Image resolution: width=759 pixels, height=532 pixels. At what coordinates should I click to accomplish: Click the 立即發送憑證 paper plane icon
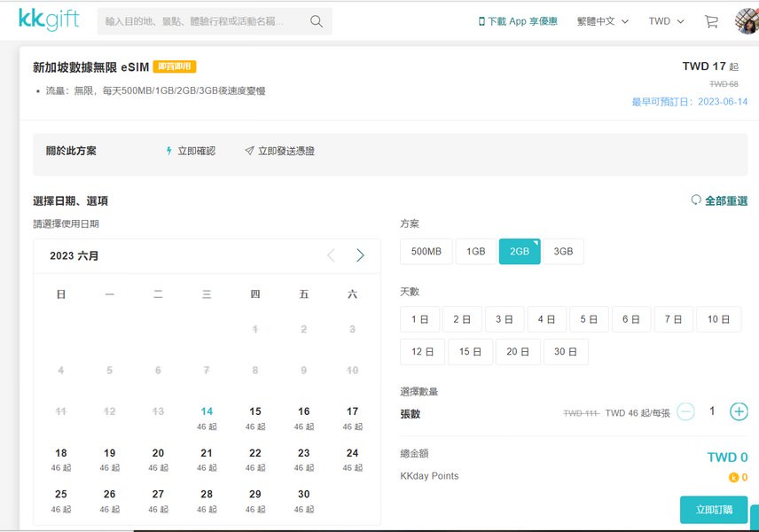coord(249,151)
